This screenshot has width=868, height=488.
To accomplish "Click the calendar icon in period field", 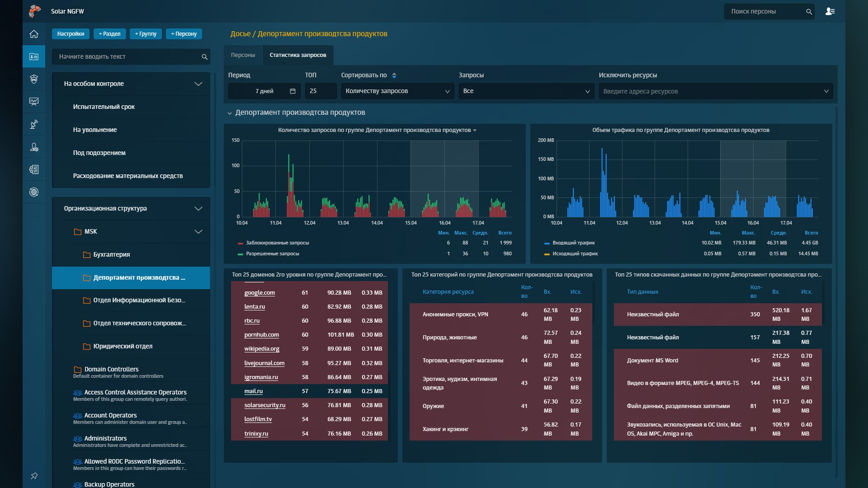I will point(292,91).
